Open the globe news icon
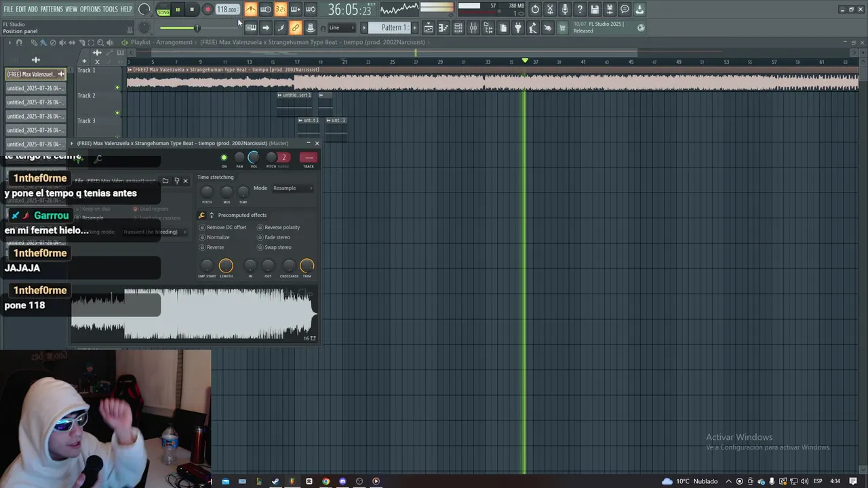This screenshot has height=488, width=868. point(641,28)
